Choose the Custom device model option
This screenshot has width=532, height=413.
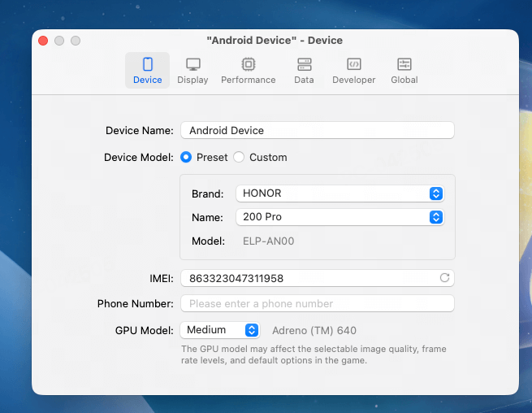(239, 157)
